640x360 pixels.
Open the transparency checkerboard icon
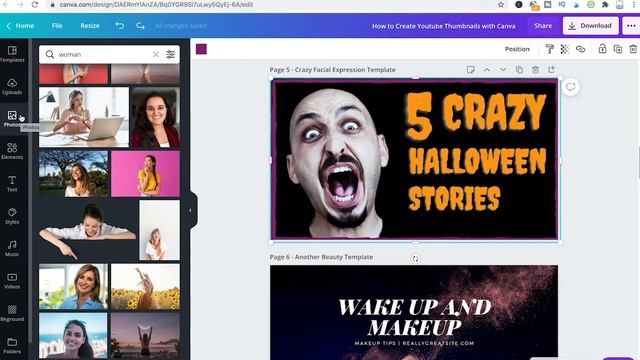tap(564, 49)
